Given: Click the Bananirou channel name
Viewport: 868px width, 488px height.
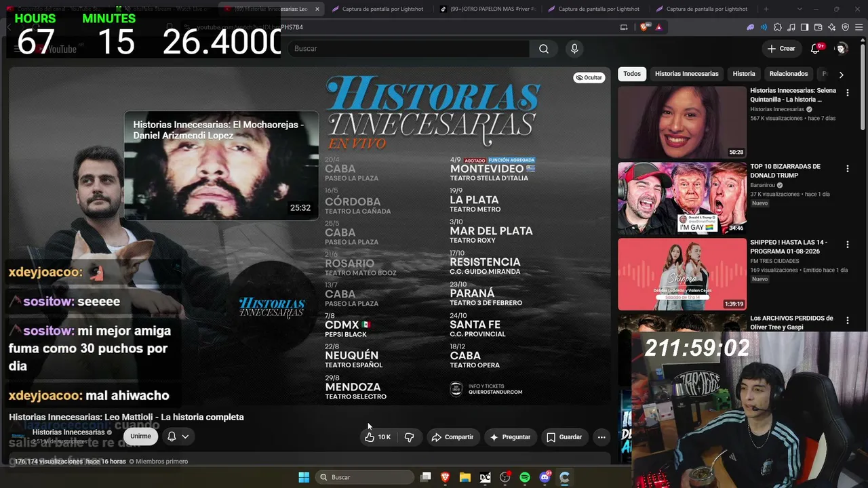Looking at the screenshot, I should tap(763, 185).
